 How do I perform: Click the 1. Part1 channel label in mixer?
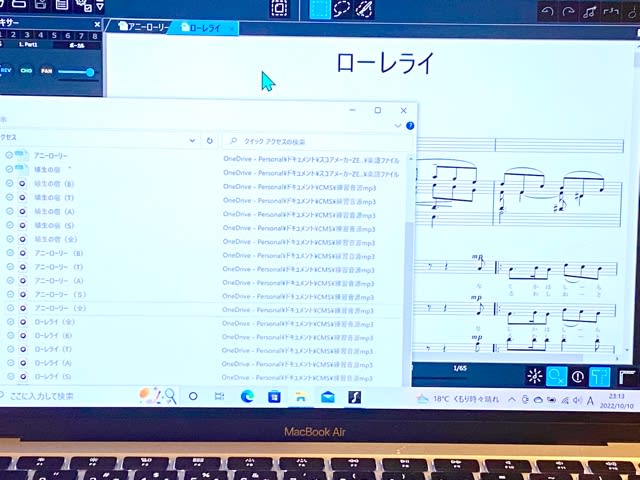point(28,44)
